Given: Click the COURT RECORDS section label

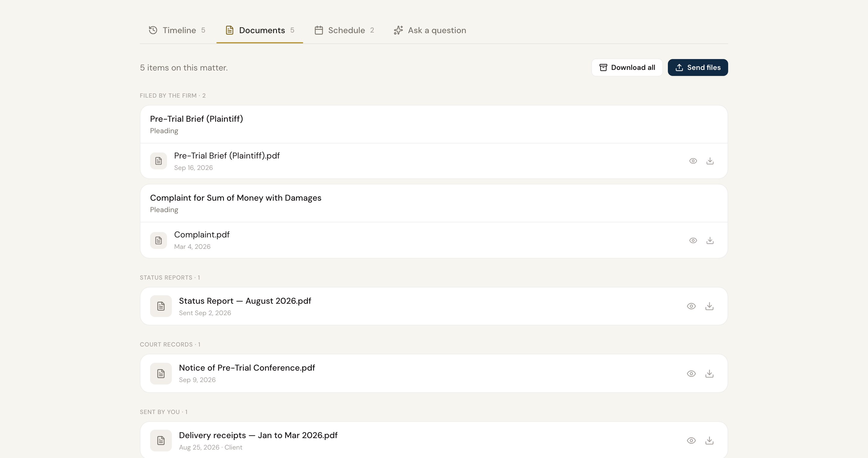Looking at the screenshot, I should pyautogui.click(x=170, y=344).
